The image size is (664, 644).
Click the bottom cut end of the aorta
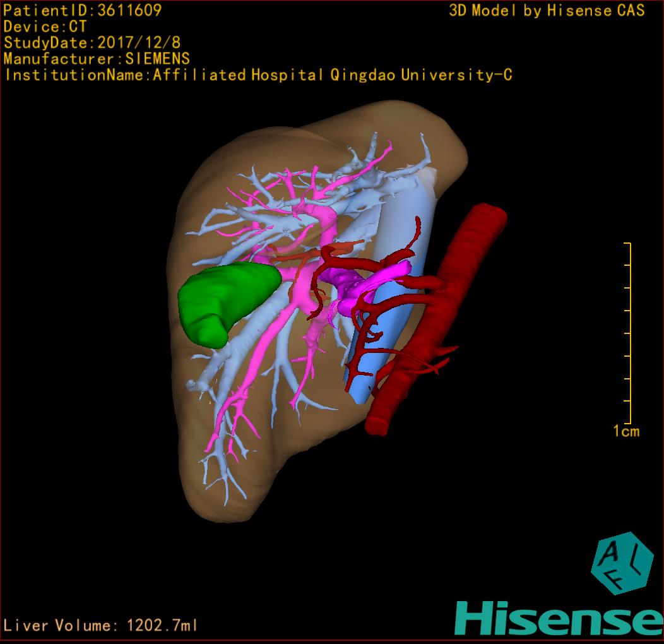pyautogui.click(x=377, y=424)
